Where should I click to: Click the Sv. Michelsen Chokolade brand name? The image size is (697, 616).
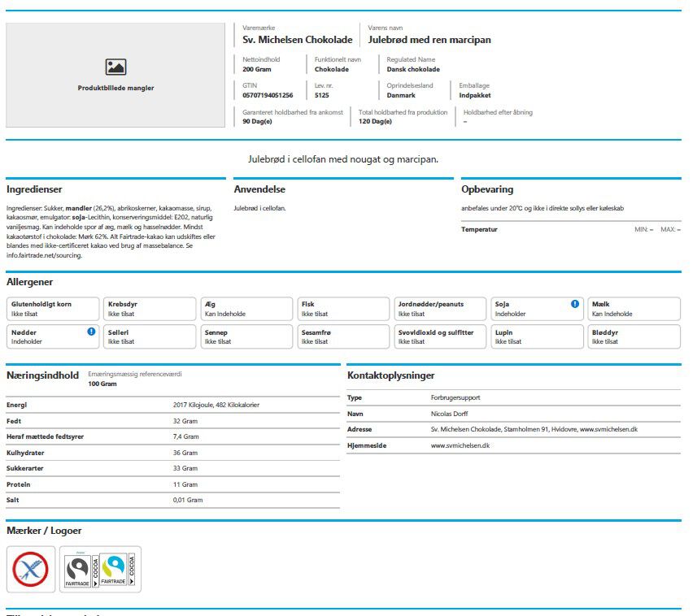(298, 40)
